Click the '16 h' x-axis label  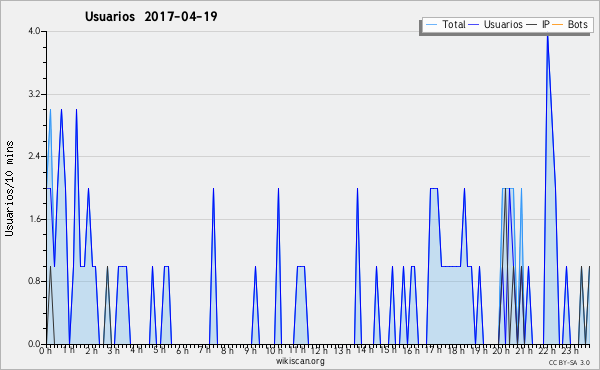(x=411, y=350)
